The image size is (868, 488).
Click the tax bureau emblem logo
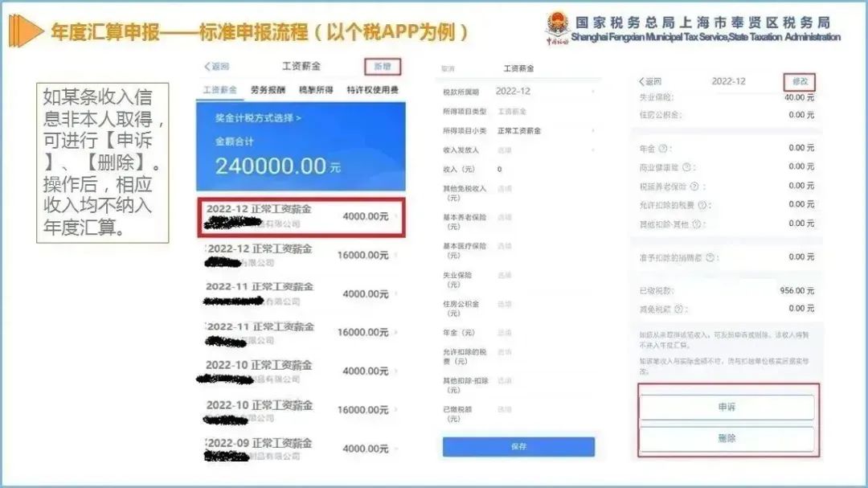tap(558, 27)
